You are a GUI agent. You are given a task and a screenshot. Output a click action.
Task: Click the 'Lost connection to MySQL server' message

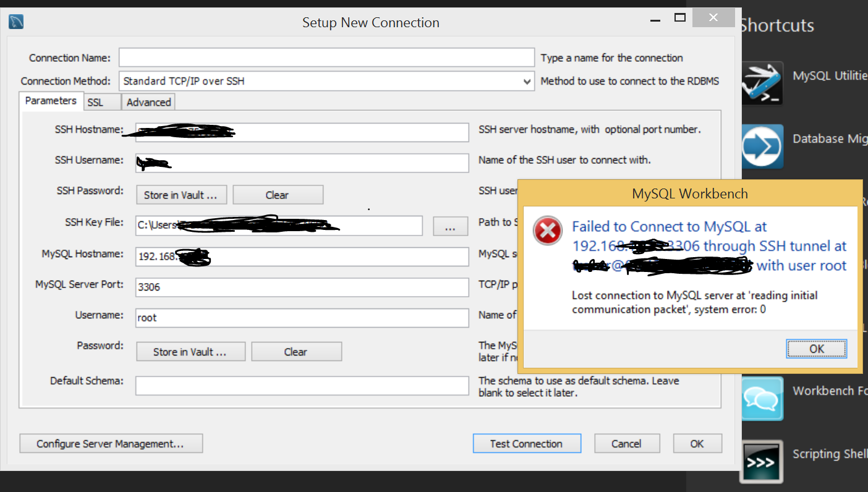[695, 302]
